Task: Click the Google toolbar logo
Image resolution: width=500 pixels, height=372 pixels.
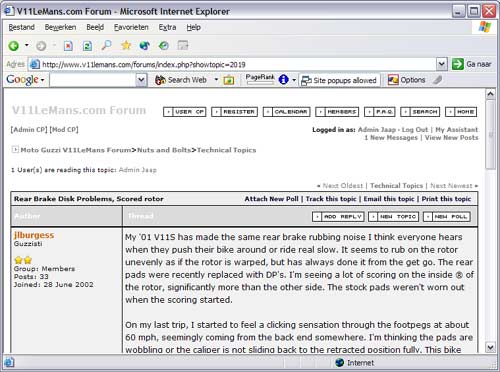Action: 22,80
